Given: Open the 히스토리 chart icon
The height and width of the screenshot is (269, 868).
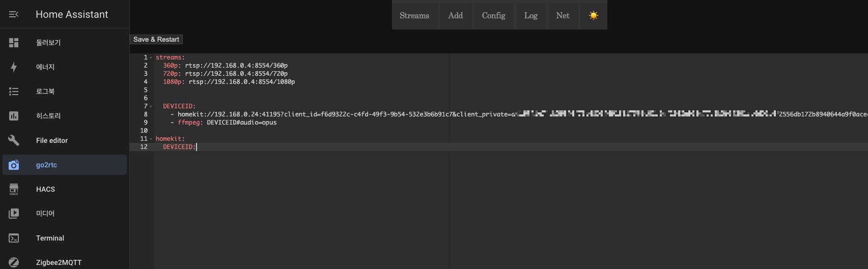Looking at the screenshot, I should coord(14,116).
